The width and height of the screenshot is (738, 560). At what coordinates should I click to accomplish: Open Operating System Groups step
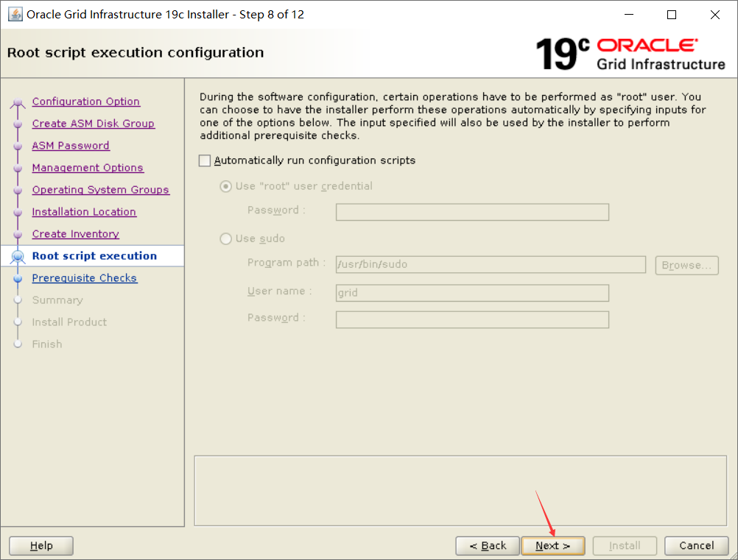click(100, 190)
